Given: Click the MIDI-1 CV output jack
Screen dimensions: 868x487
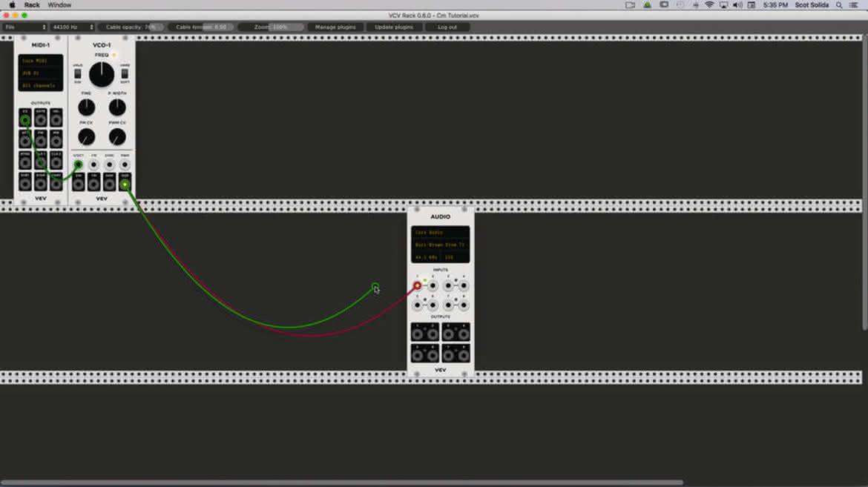Looking at the screenshot, I should [x=25, y=119].
